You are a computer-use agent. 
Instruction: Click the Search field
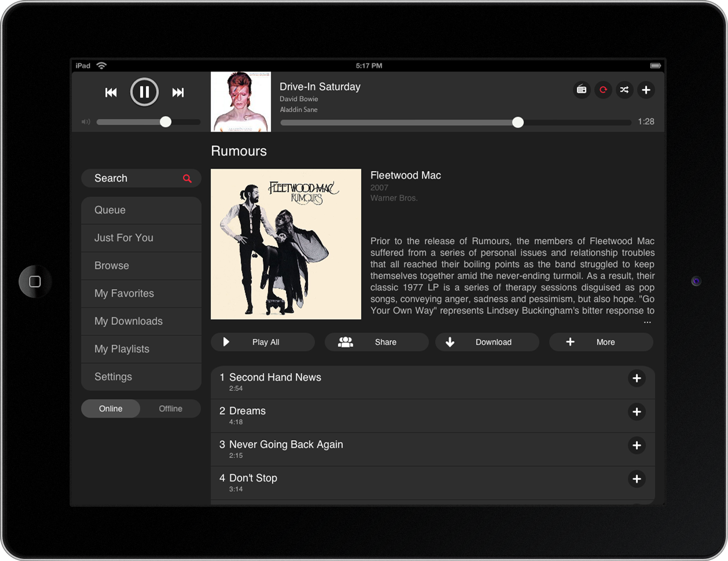pyautogui.click(x=141, y=178)
